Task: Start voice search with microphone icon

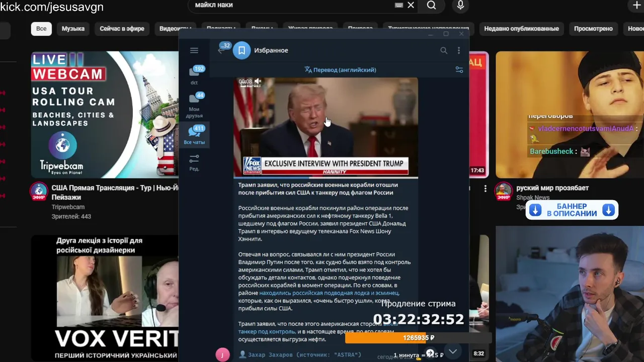Action: point(460,5)
